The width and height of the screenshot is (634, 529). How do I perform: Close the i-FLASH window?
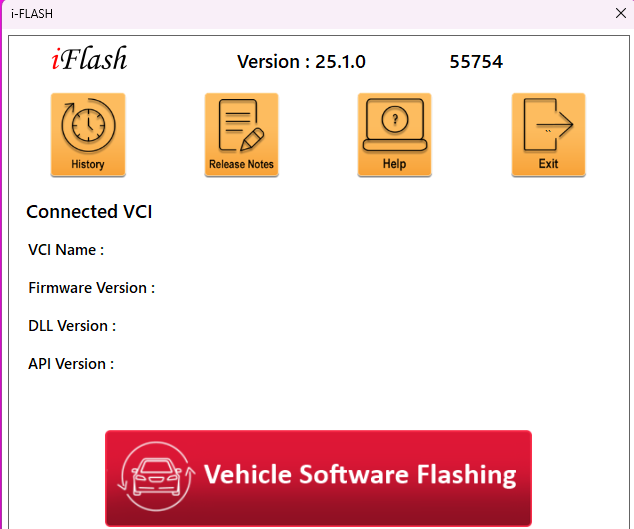tap(621, 13)
